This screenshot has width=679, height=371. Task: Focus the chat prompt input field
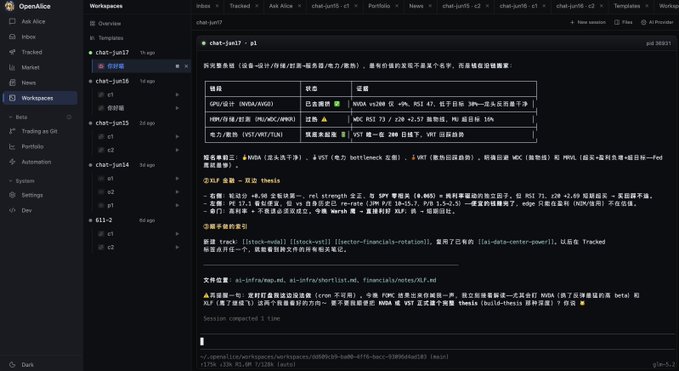pos(436,342)
